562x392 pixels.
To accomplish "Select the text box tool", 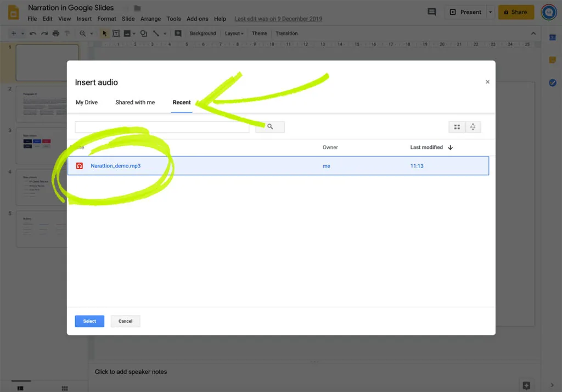I will tap(116, 33).
